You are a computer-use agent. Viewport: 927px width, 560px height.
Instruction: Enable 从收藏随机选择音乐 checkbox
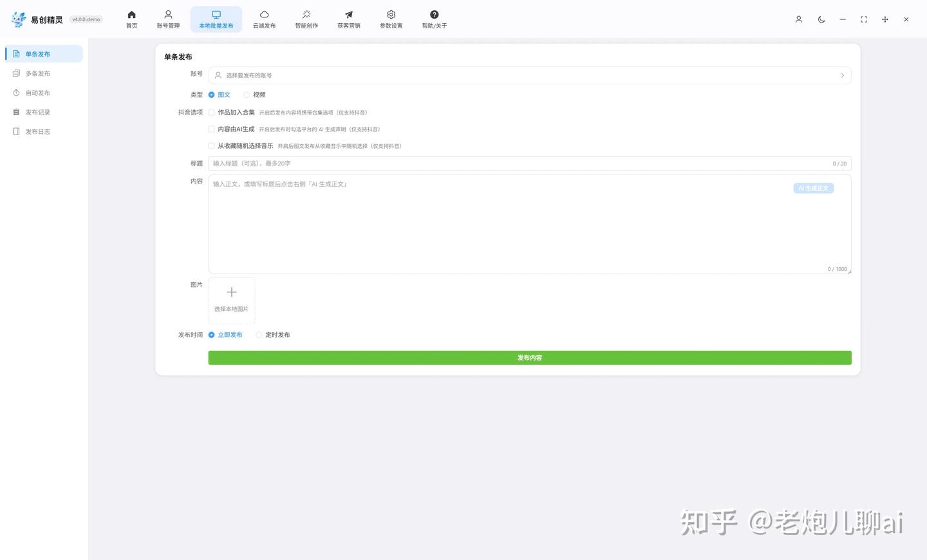[211, 145]
